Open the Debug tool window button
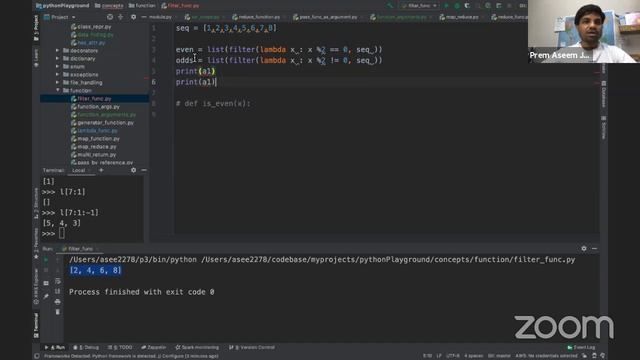 pos(86,347)
